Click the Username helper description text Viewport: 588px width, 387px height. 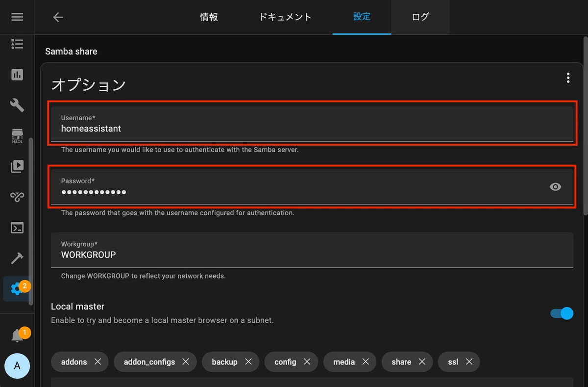[x=180, y=150]
